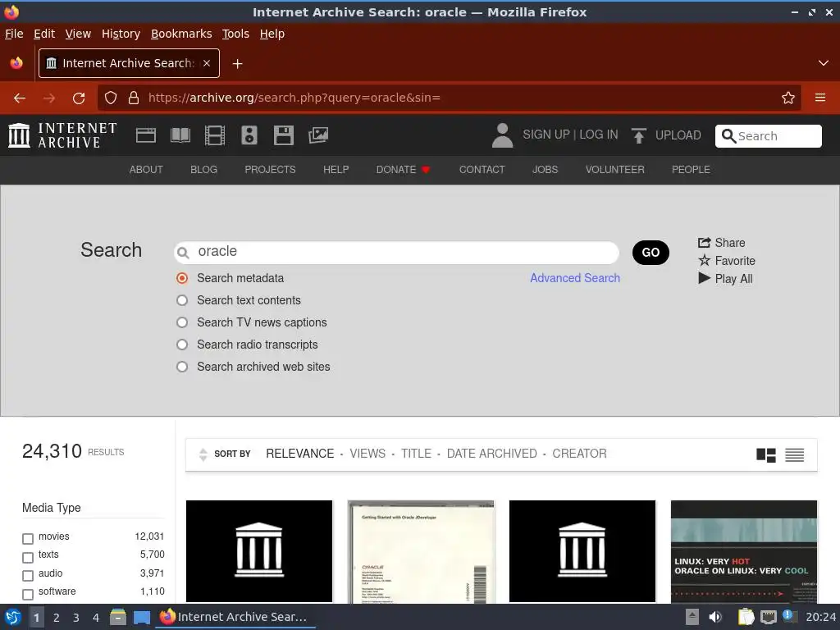Open the Help menu
The width and height of the screenshot is (840, 630).
tap(272, 34)
